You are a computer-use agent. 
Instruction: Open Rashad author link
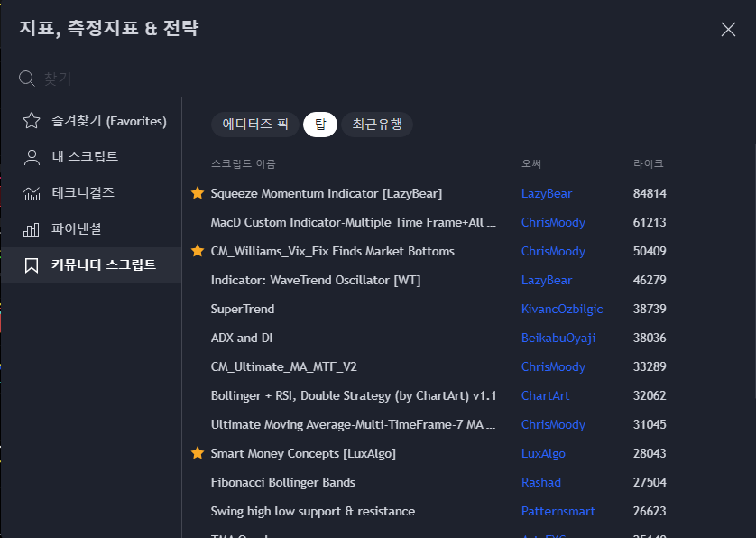coord(541,483)
